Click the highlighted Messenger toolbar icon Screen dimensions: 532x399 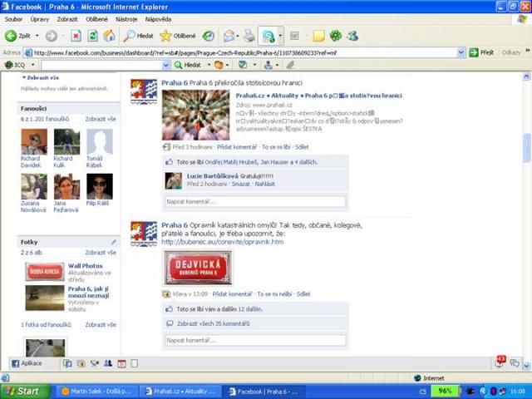[268, 36]
